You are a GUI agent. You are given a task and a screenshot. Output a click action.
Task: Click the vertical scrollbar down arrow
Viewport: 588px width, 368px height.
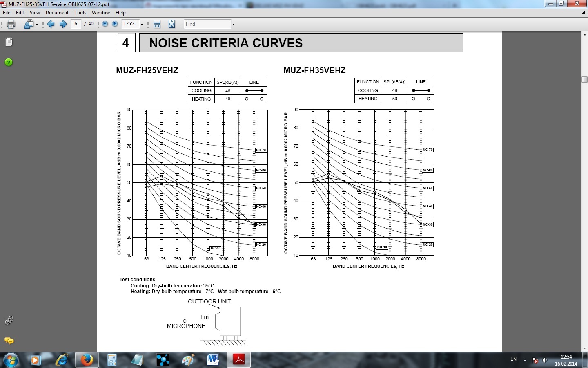(x=584, y=348)
